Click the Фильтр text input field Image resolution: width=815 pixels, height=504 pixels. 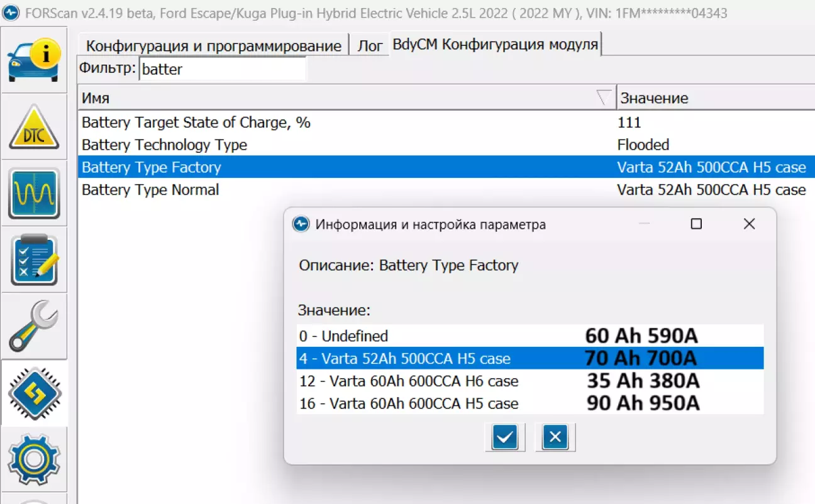(x=222, y=69)
